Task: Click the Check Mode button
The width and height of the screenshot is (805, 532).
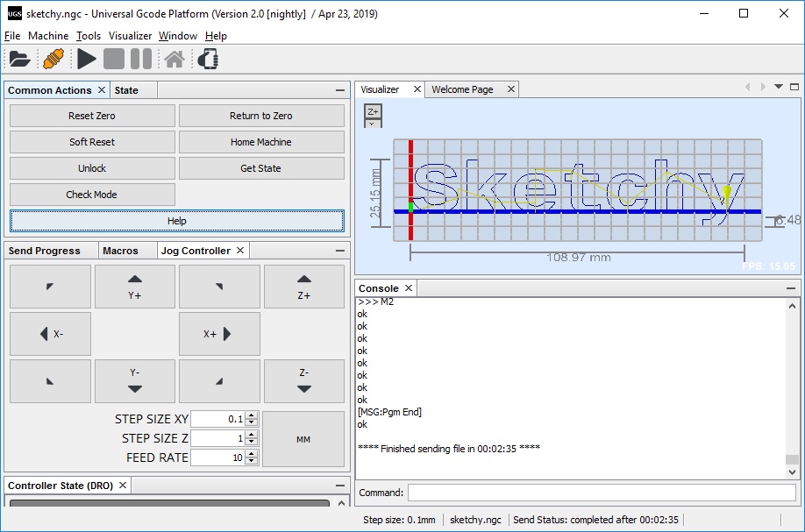Action: [92, 195]
